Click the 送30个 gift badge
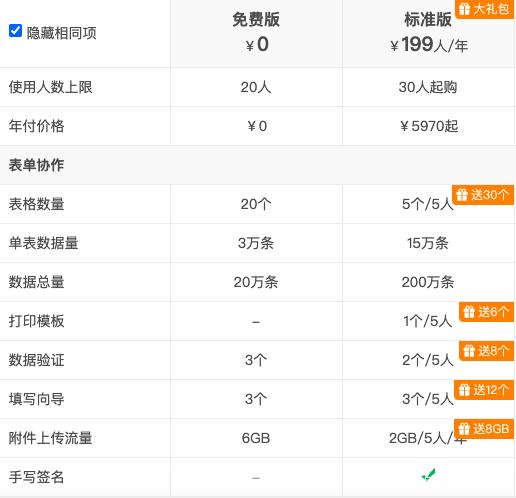The height and width of the screenshot is (498, 516). click(x=483, y=195)
